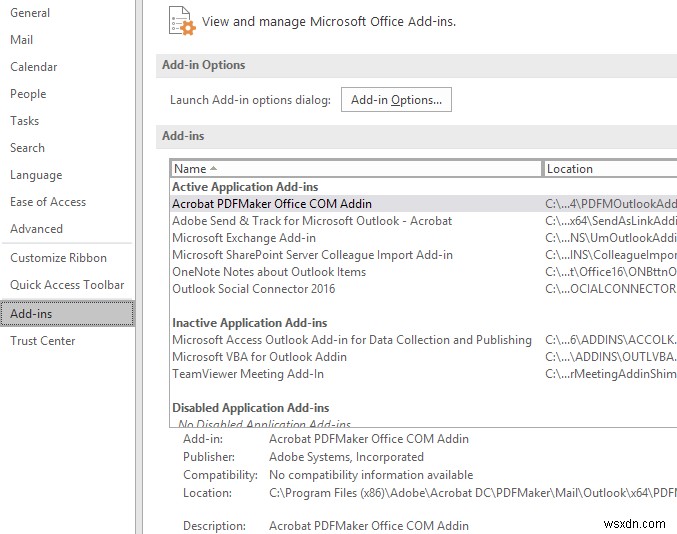The height and width of the screenshot is (534, 677).
Task: Click the Disabled Application Add-ins group heading
Action: click(x=250, y=408)
